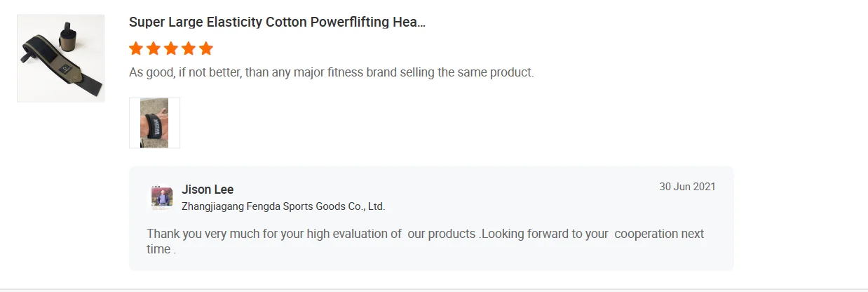Viewport: 868px width, 292px height.
Task: Click the 30 Jun 2021 reply date
Action: [687, 187]
